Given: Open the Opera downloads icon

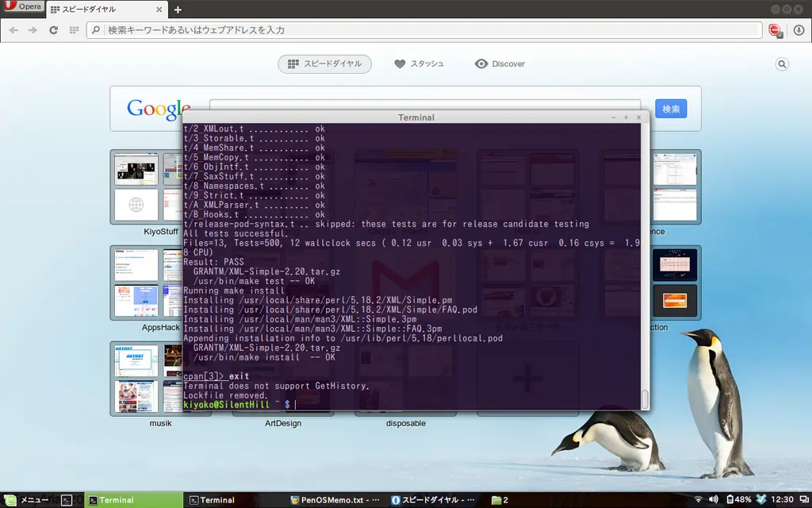Looking at the screenshot, I should click(x=799, y=30).
